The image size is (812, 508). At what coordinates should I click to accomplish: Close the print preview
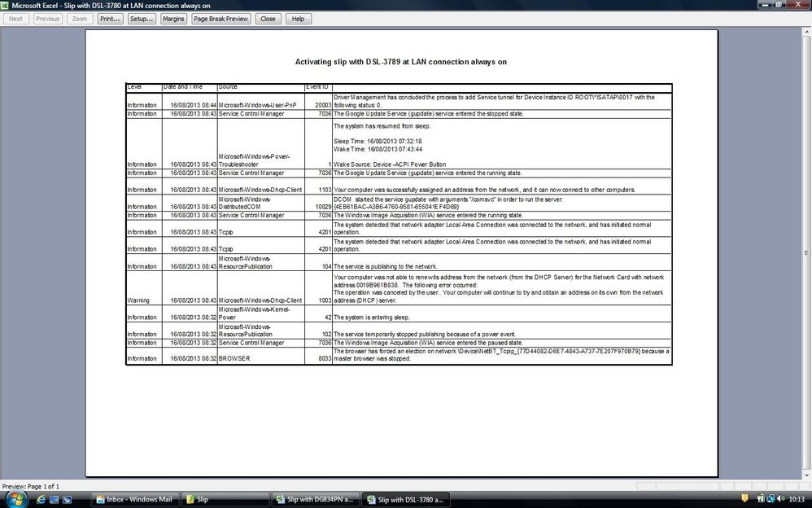click(x=268, y=18)
